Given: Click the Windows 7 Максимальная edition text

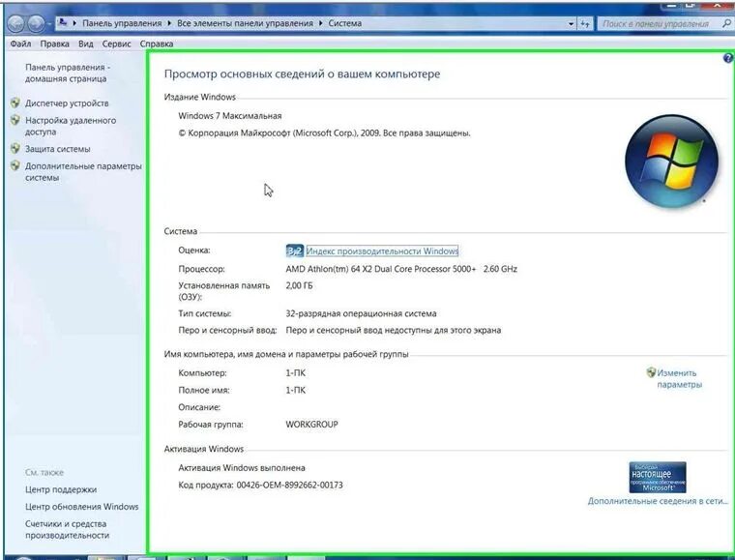Looking at the screenshot, I should point(230,116).
